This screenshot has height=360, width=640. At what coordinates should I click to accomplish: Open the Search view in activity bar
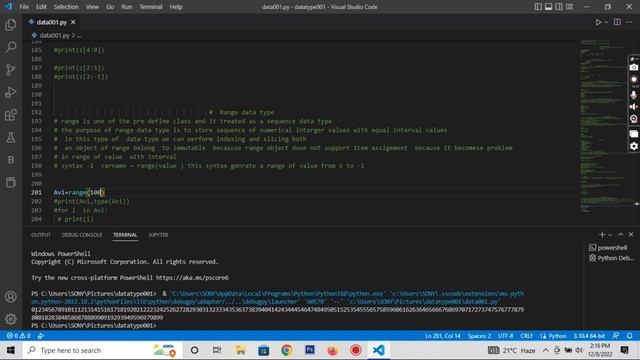point(11,47)
